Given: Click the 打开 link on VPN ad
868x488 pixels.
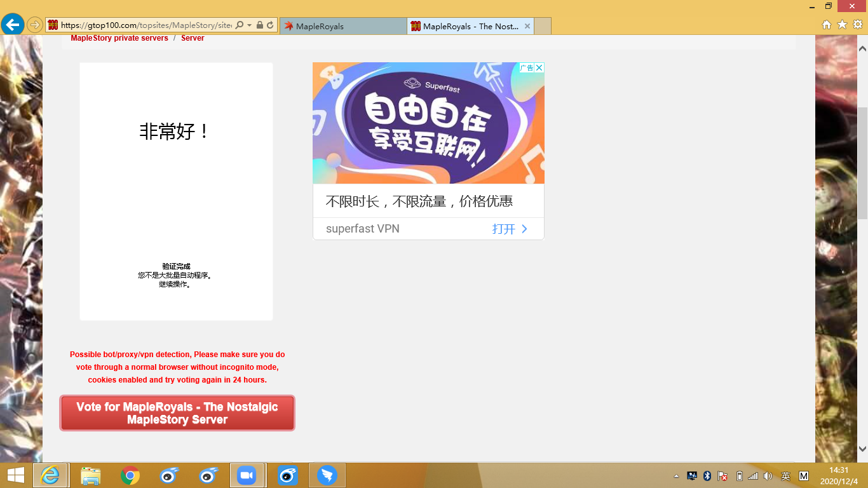Looking at the screenshot, I should (x=510, y=229).
